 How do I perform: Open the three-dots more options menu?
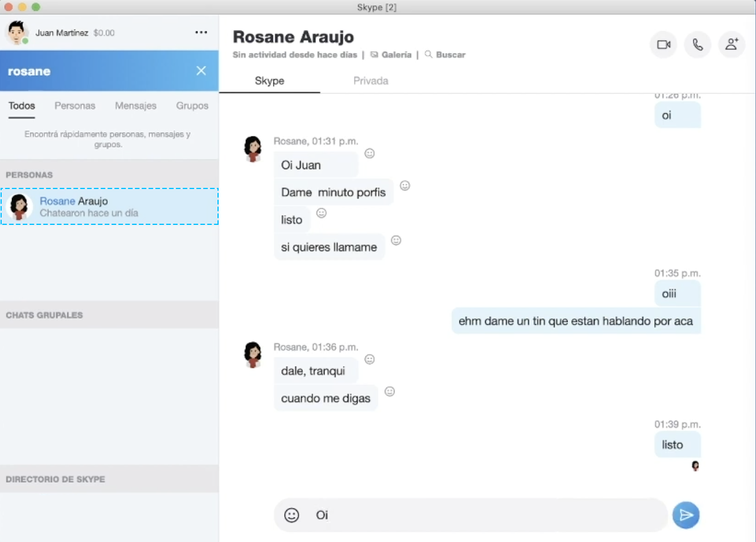(201, 32)
